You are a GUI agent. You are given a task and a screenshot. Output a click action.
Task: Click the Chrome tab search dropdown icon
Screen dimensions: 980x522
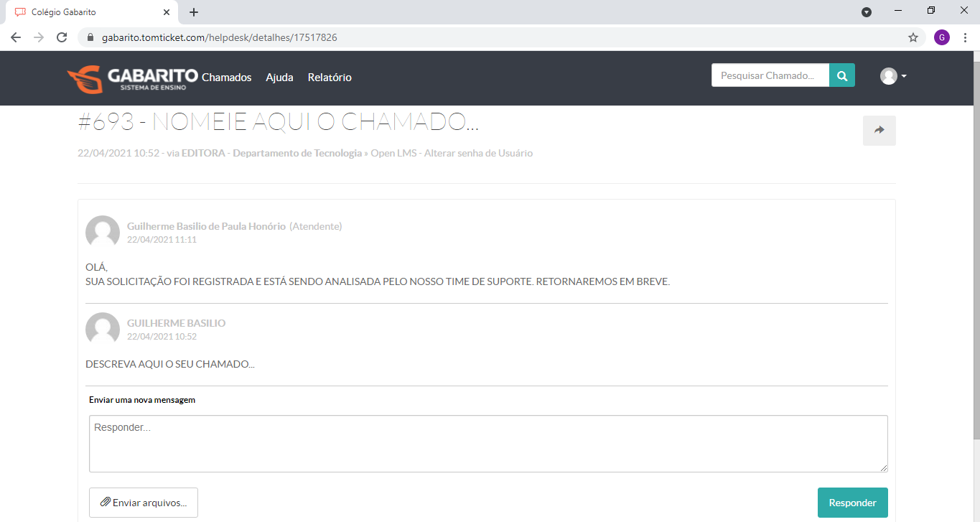867,11
